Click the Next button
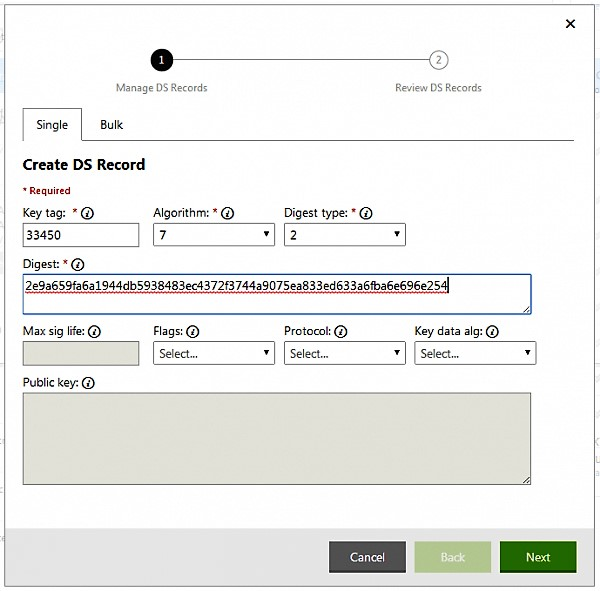The image size is (600, 591). pos(538,557)
